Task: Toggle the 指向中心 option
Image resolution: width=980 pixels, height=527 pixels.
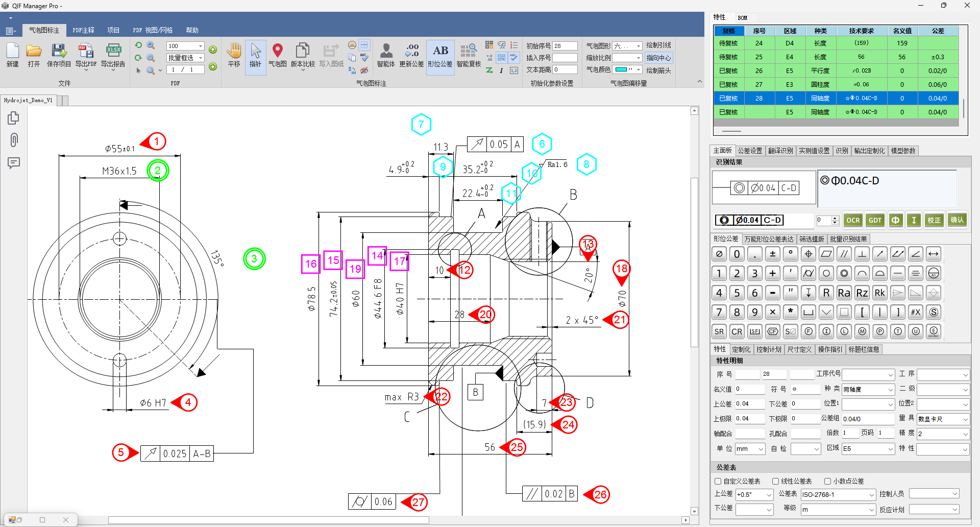Action: (658, 58)
